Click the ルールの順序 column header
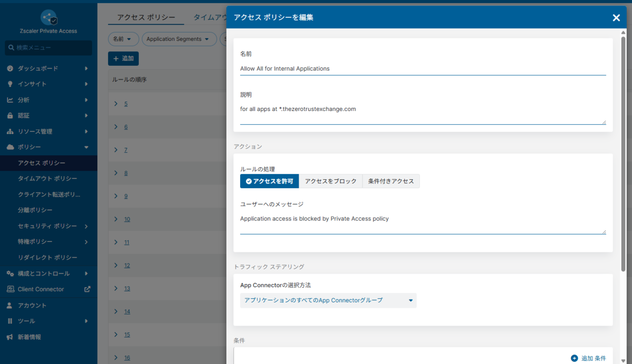Image resolution: width=632 pixels, height=364 pixels. click(129, 79)
